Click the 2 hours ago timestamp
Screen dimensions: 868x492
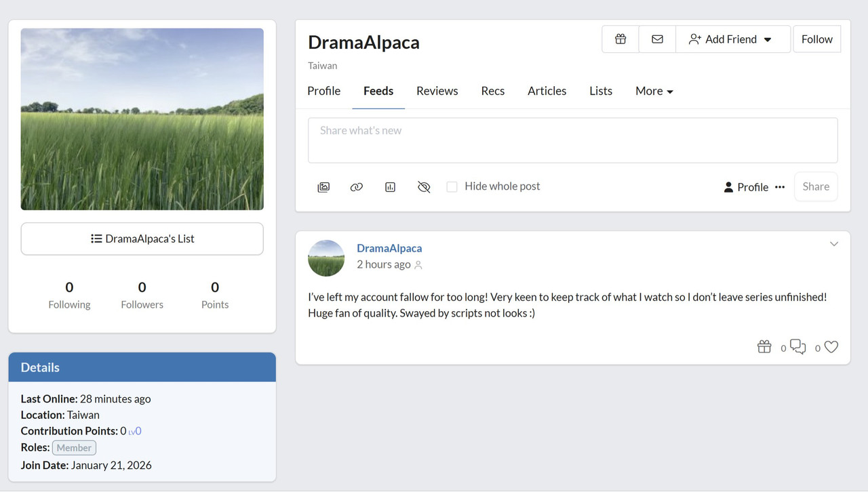[384, 264]
